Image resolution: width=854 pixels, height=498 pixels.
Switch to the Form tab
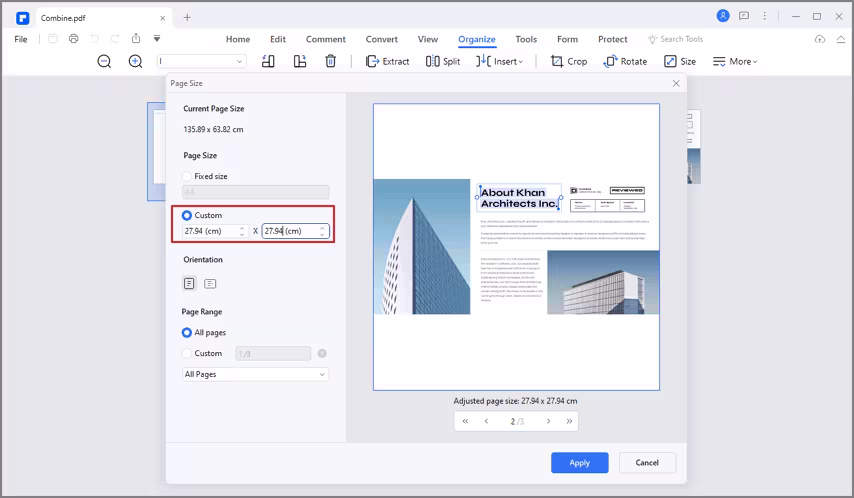click(x=568, y=39)
